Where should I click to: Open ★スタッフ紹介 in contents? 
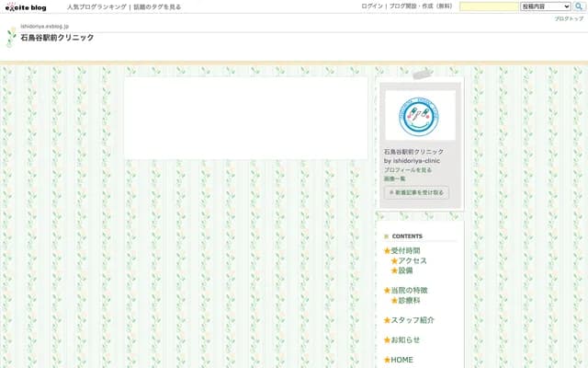pos(409,320)
